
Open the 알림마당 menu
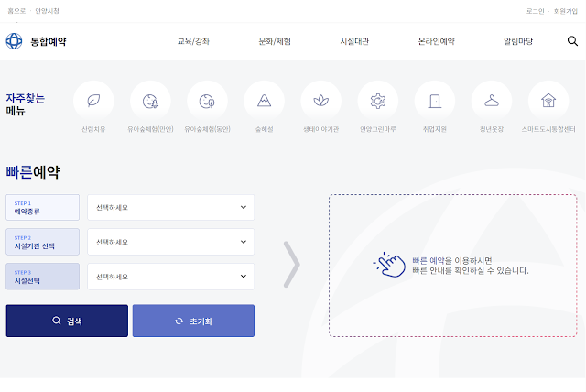[x=518, y=41]
